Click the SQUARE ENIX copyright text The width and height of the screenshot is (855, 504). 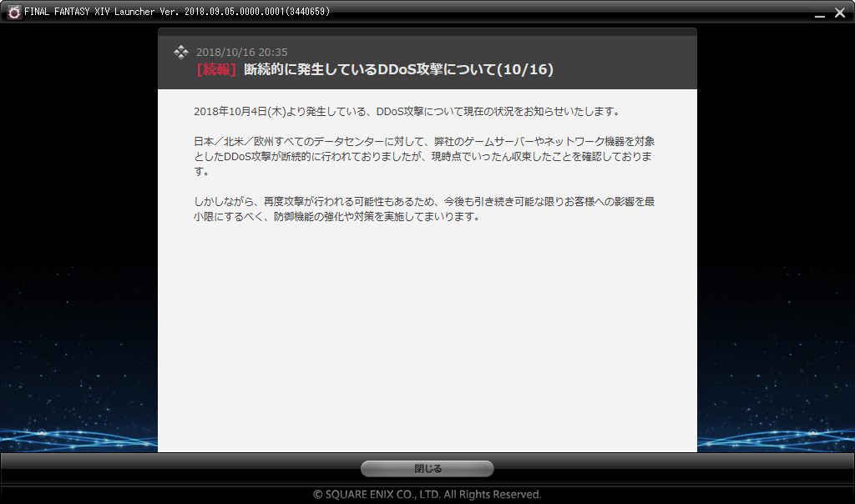[427, 494]
